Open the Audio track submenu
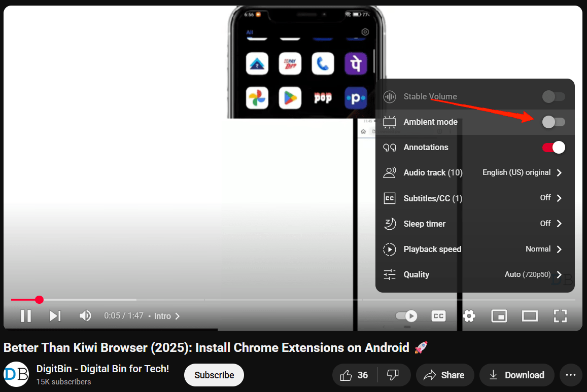 pyautogui.click(x=474, y=173)
